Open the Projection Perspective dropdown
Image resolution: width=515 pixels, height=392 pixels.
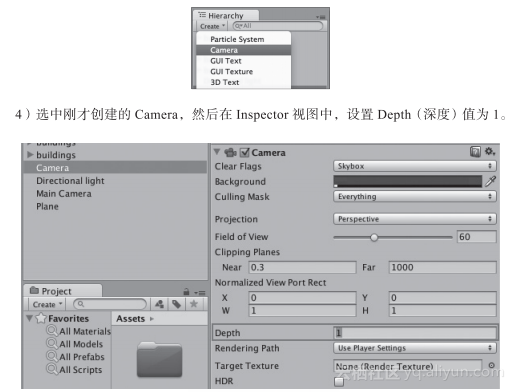415,219
